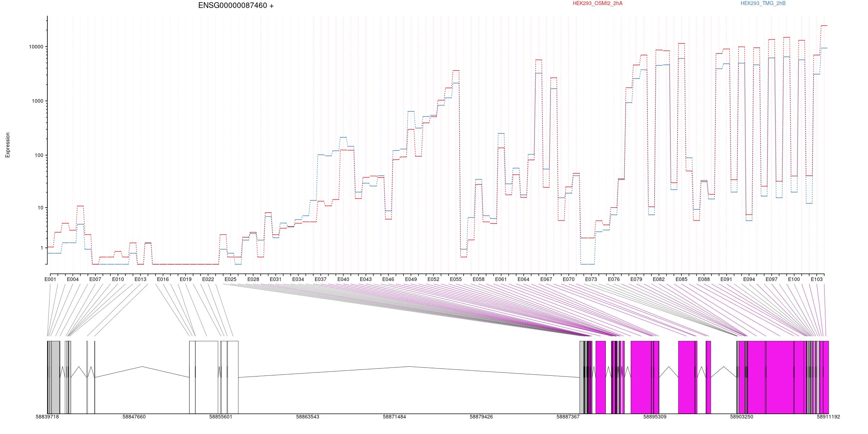Choose exon label E040

coord(343,280)
